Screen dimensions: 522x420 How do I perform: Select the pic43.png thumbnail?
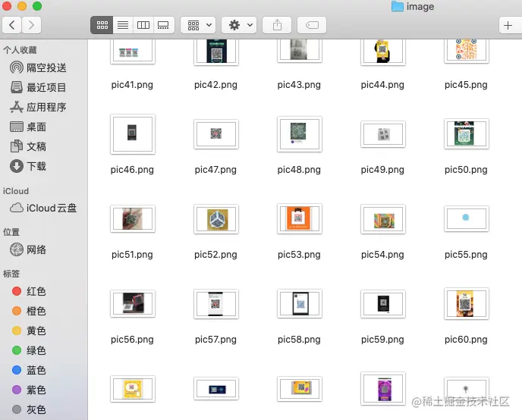pyautogui.click(x=299, y=51)
